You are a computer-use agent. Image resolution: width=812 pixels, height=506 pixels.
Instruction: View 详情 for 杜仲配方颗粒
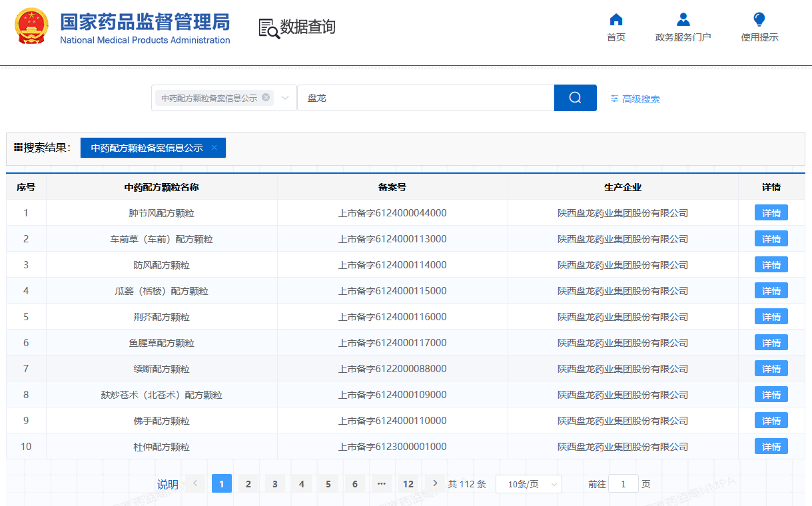click(771, 447)
